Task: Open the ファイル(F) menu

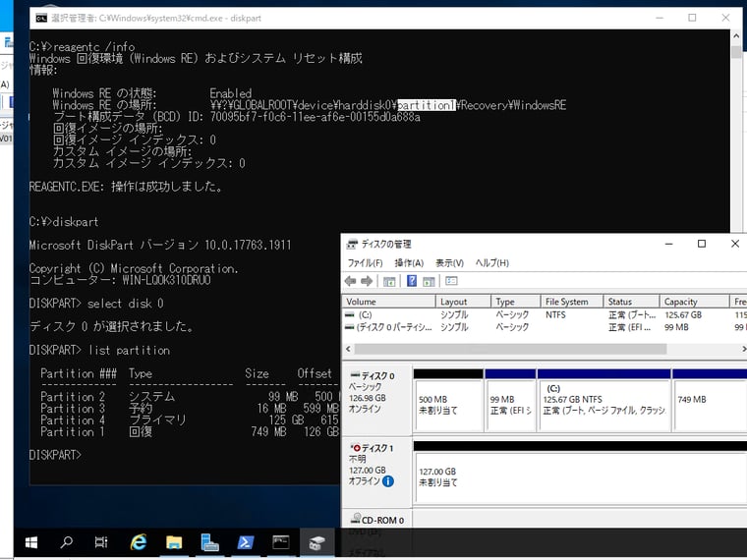Action: [x=365, y=263]
